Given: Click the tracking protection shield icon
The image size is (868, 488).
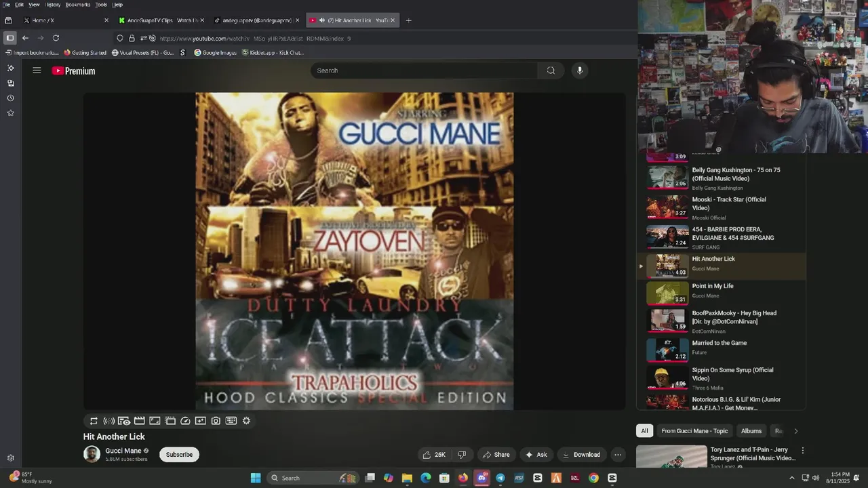Looking at the screenshot, I should tap(120, 39).
